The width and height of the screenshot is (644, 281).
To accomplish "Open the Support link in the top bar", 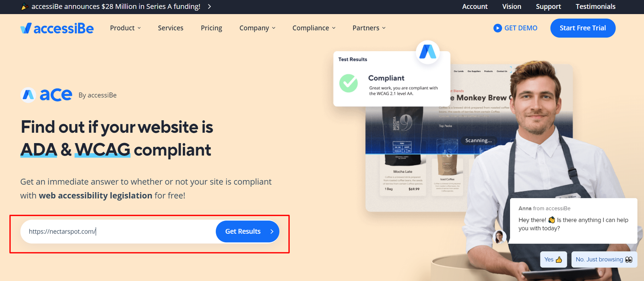I will click(548, 6).
